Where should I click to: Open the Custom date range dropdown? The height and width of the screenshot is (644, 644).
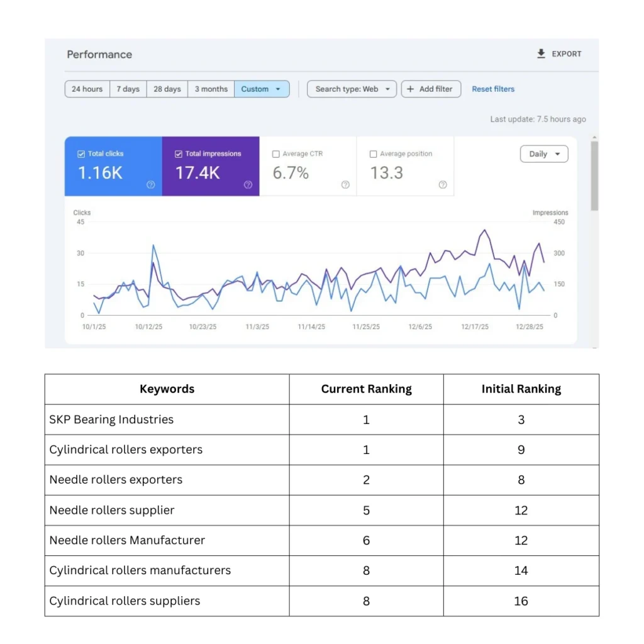pyautogui.click(x=262, y=89)
